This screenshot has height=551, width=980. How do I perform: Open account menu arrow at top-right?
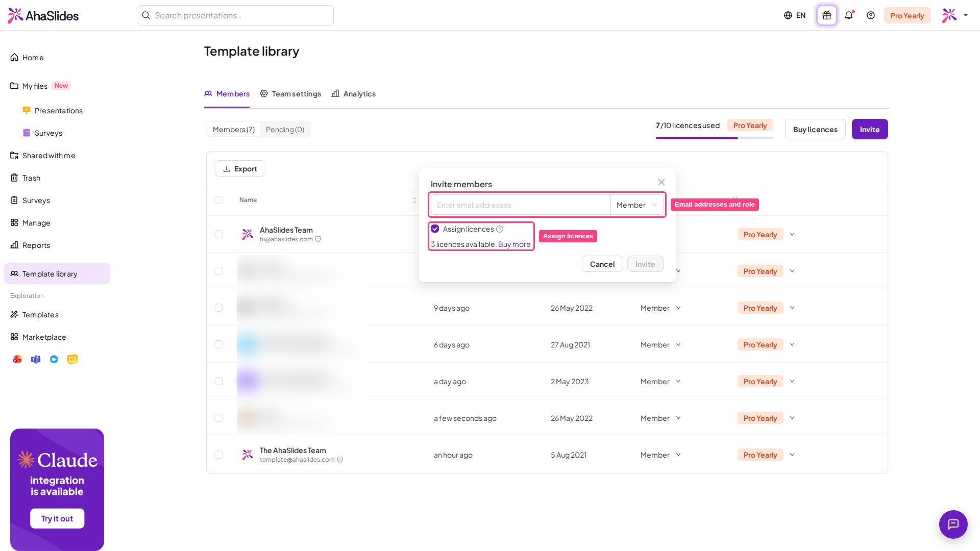tap(966, 15)
